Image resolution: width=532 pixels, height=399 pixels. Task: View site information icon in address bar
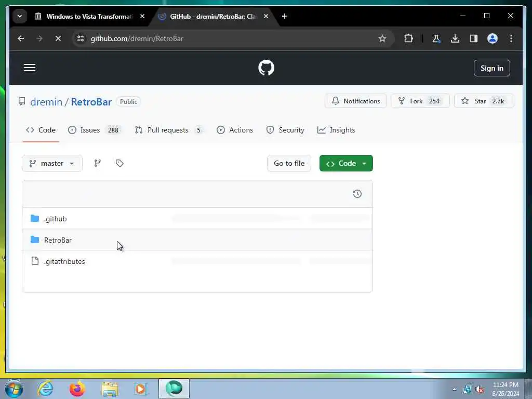pyautogui.click(x=81, y=38)
